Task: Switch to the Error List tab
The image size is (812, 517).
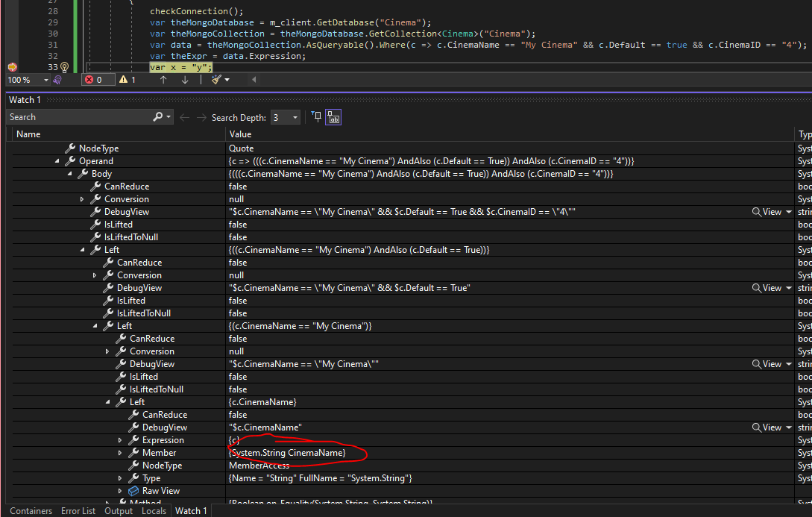Action: (78, 511)
